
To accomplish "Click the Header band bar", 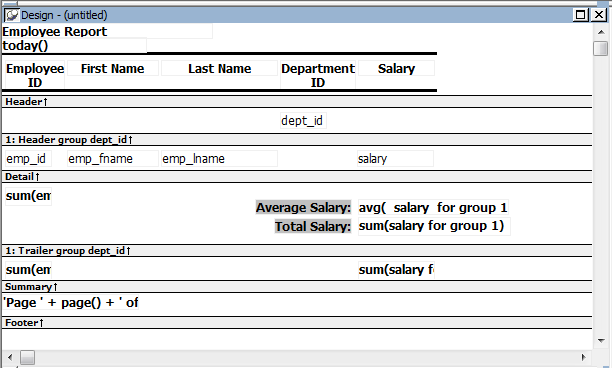I will [297, 102].
